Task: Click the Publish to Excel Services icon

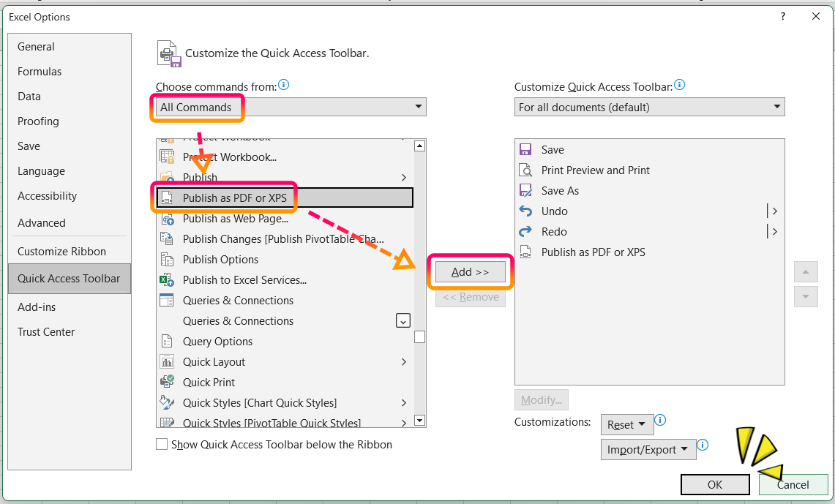Action: tap(167, 280)
